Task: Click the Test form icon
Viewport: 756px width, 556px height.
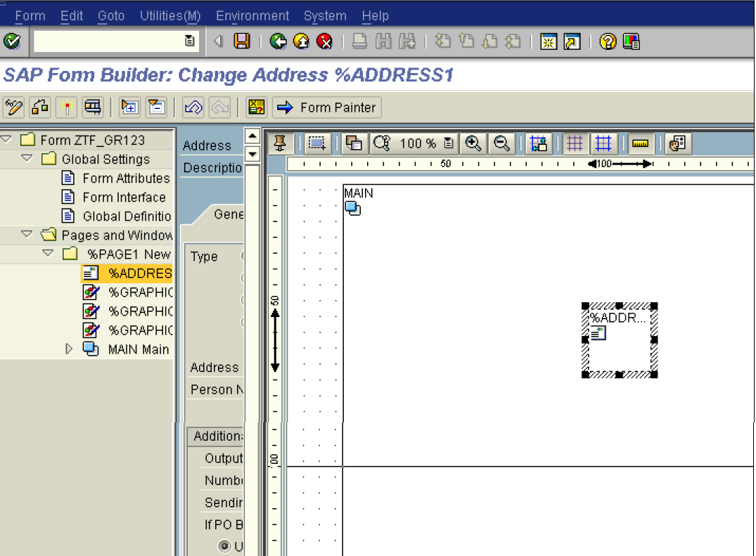Action: pyautogui.click(x=93, y=107)
